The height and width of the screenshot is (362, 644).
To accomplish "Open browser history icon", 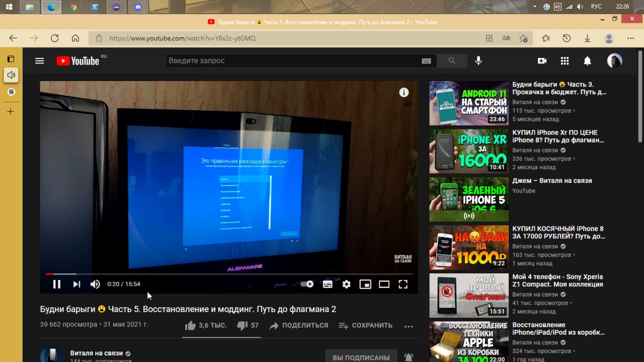I will click(x=567, y=38).
